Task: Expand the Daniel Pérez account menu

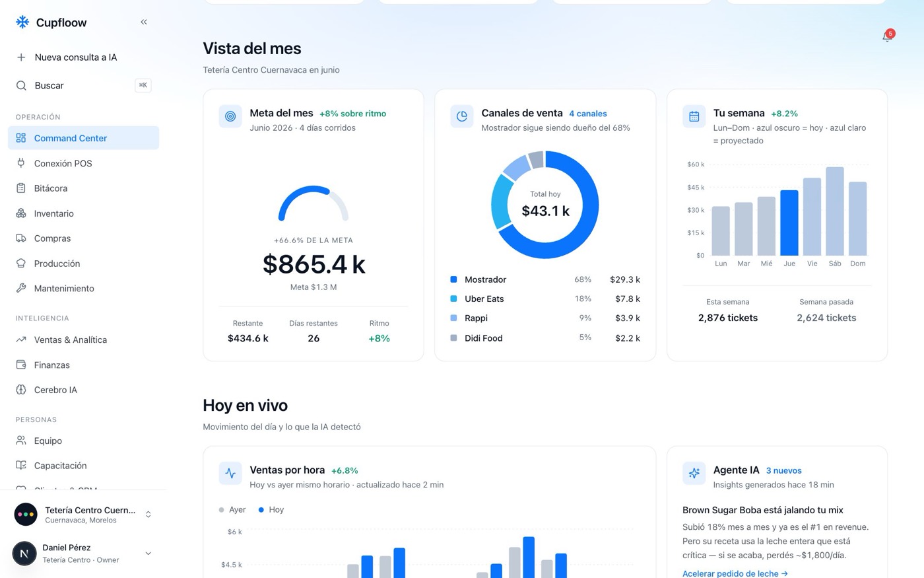Action: click(x=148, y=554)
